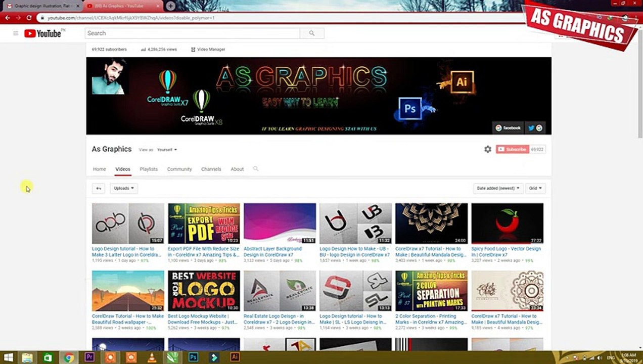Switch to the About tab
This screenshot has width=643, height=364.
coord(237,169)
